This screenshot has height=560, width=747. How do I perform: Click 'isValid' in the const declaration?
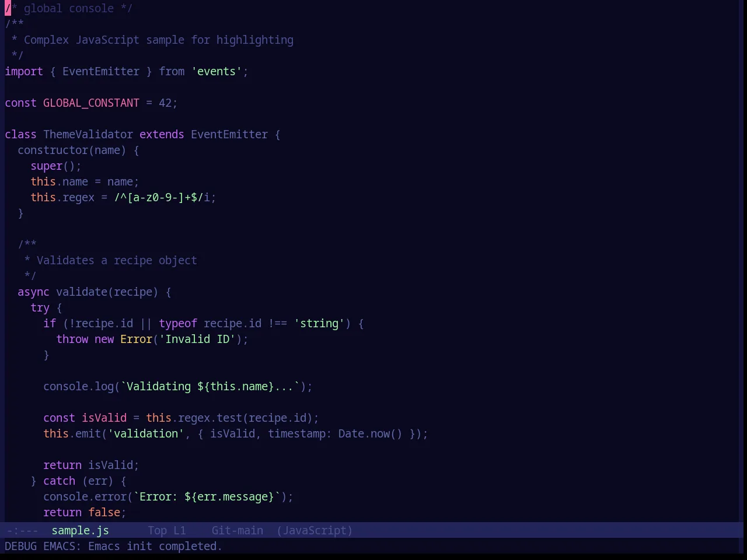pyautogui.click(x=104, y=418)
